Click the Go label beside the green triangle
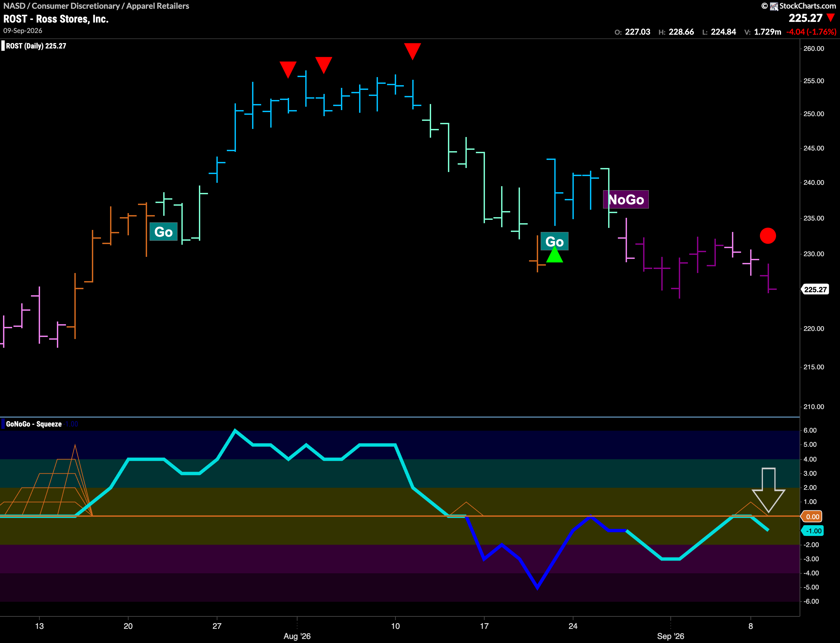Viewport: 840px width, 643px height. 554,241
